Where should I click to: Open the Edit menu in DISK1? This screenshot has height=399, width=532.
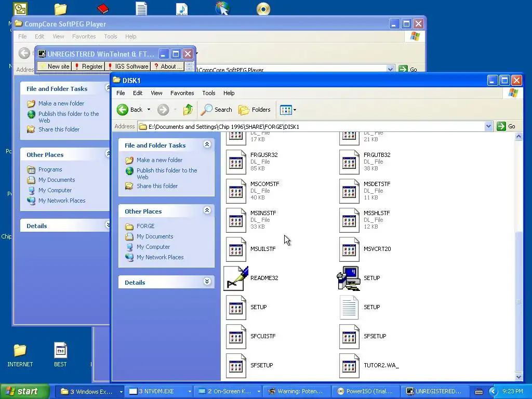pyautogui.click(x=137, y=93)
